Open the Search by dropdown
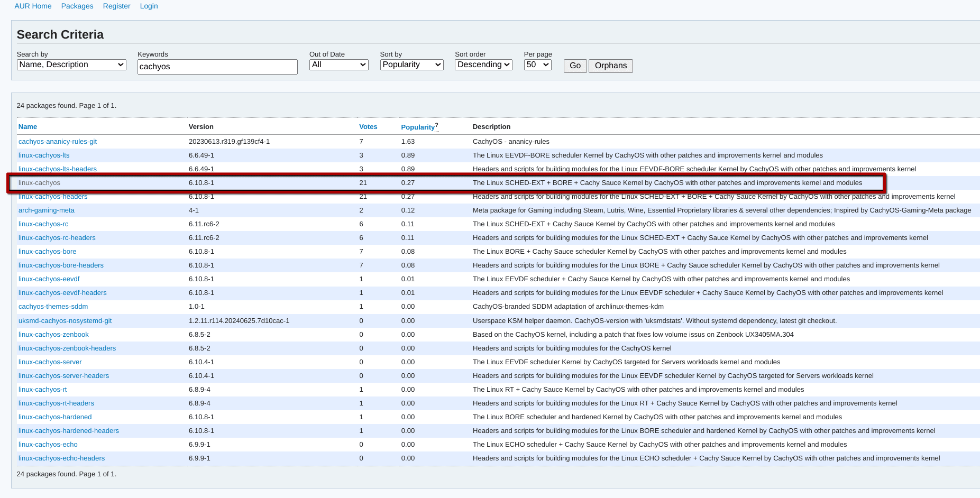Viewport: 980px width, 498px height. click(71, 64)
